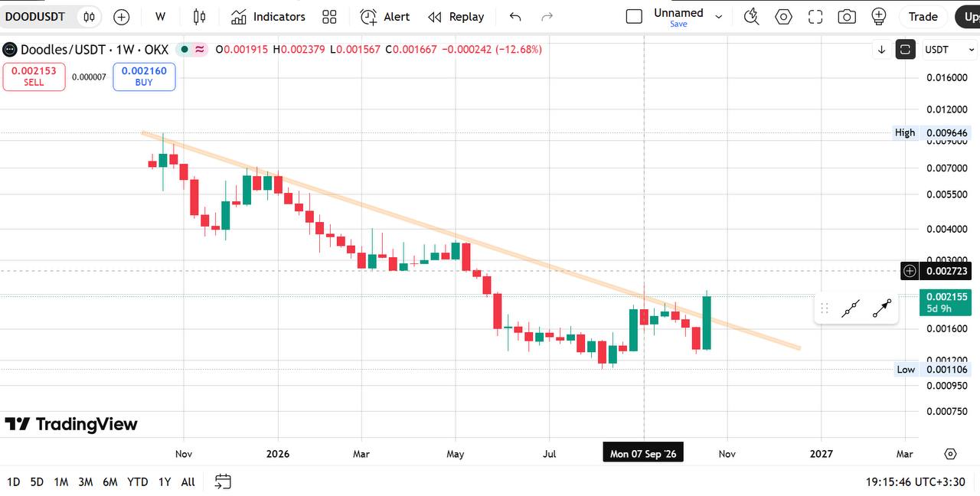Click the Alert button
980x496 pixels.
click(x=385, y=17)
